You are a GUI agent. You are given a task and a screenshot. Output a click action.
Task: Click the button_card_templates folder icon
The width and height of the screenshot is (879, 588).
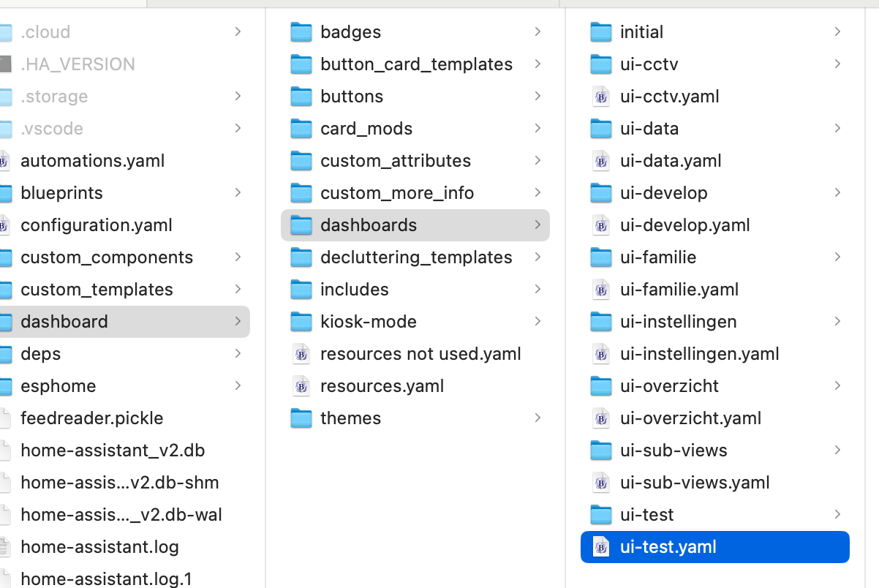tap(301, 64)
